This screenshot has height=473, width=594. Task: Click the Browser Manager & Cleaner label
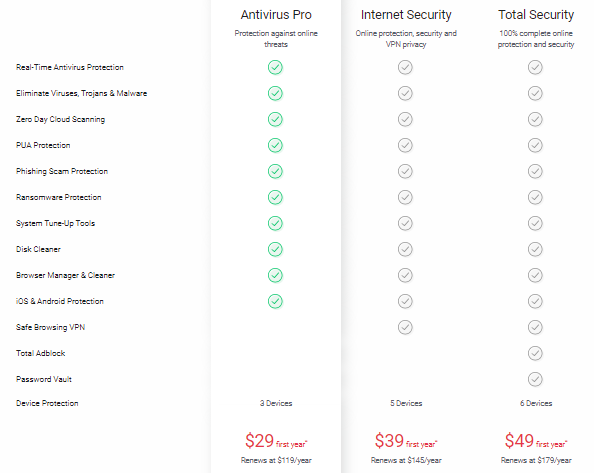click(x=65, y=275)
